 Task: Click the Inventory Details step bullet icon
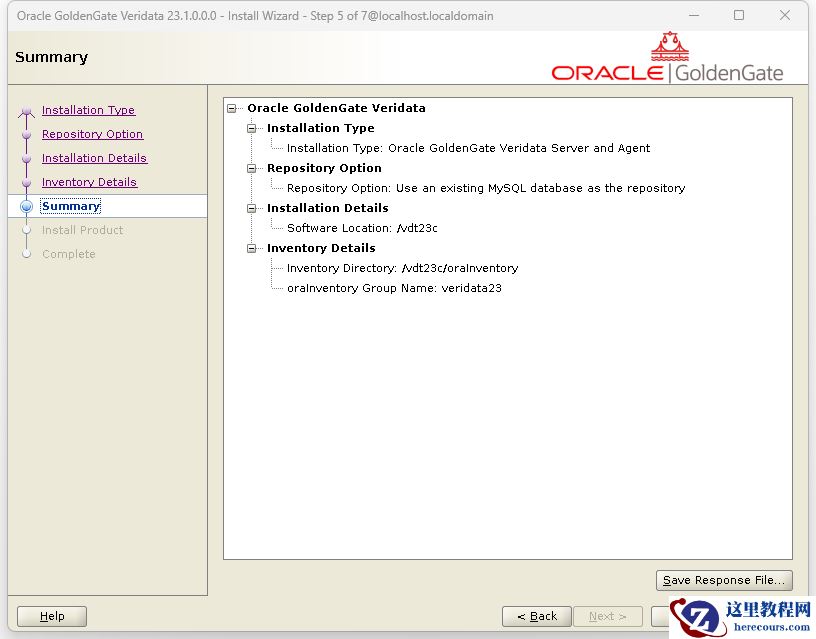point(27,182)
